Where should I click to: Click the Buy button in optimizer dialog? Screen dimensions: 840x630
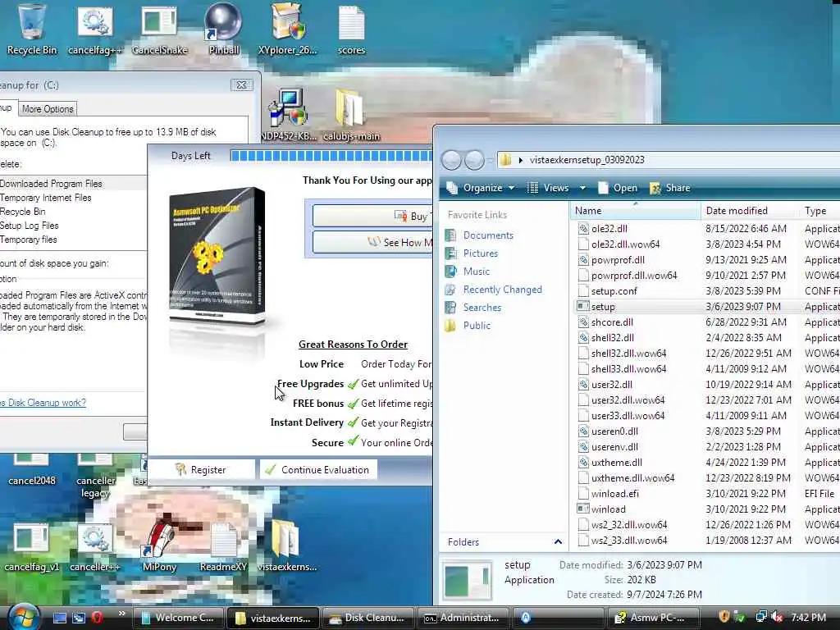pyautogui.click(x=373, y=216)
